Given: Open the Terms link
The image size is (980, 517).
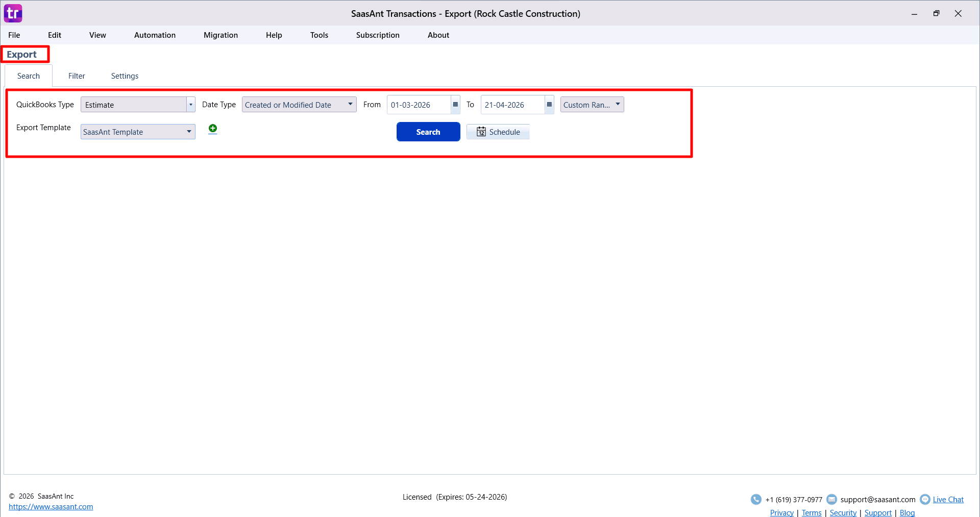Looking at the screenshot, I should coord(812,512).
